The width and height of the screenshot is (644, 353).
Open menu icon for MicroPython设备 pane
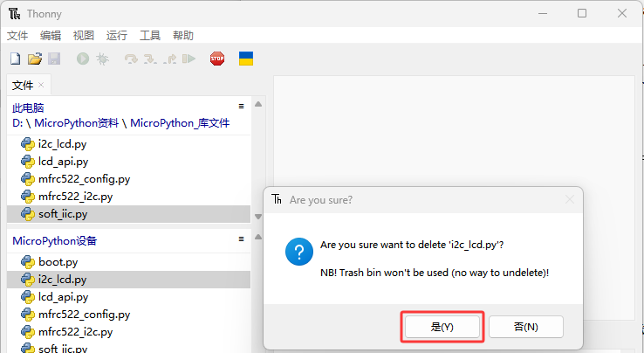tap(241, 239)
